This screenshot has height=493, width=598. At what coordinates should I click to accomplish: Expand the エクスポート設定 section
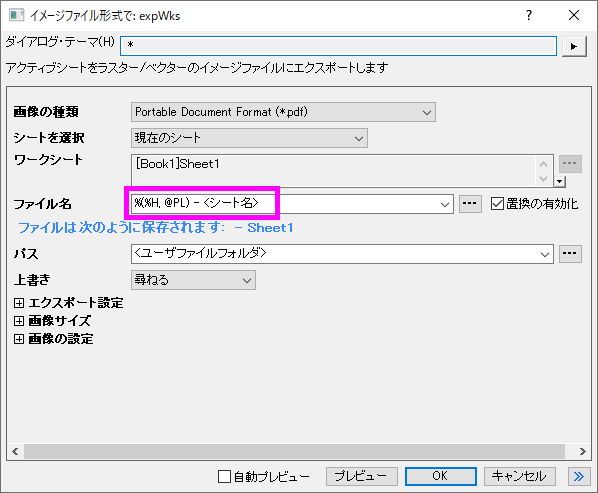[x=19, y=303]
